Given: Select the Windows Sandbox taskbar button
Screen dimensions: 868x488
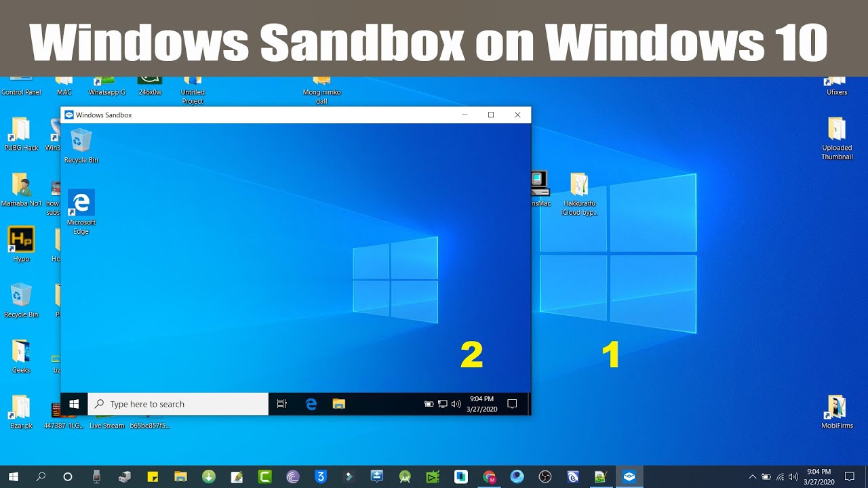Looking at the screenshot, I should coord(629,476).
